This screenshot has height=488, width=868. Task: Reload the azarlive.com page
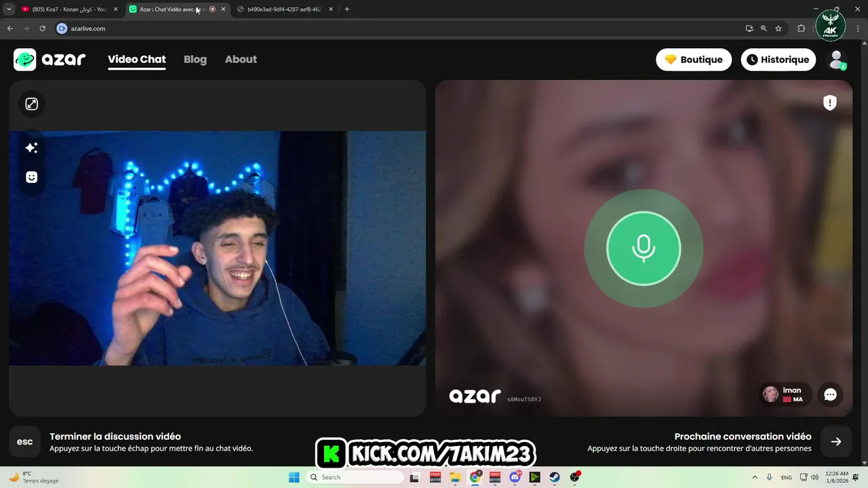tap(42, 28)
